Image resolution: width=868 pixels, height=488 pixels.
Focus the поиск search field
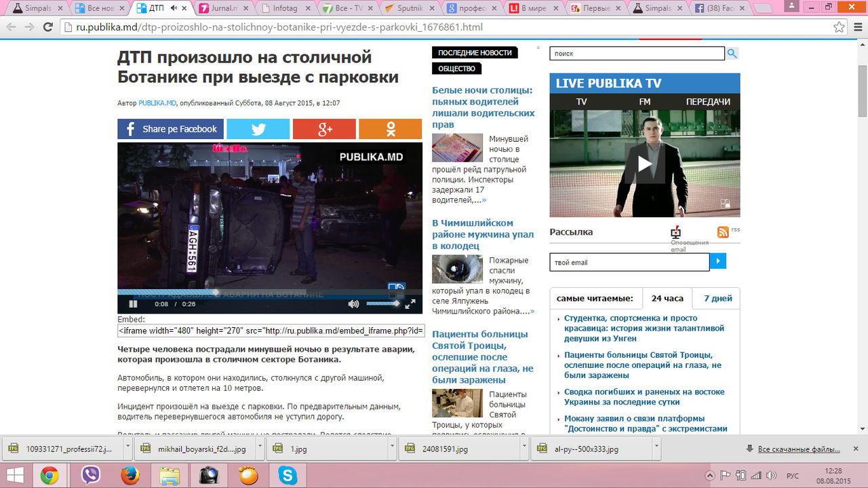[637, 54]
